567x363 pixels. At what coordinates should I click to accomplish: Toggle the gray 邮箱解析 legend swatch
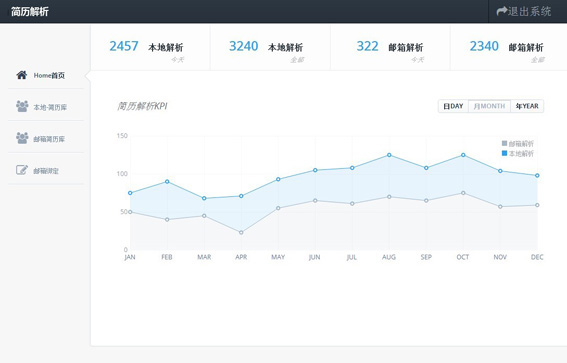[x=504, y=143]
